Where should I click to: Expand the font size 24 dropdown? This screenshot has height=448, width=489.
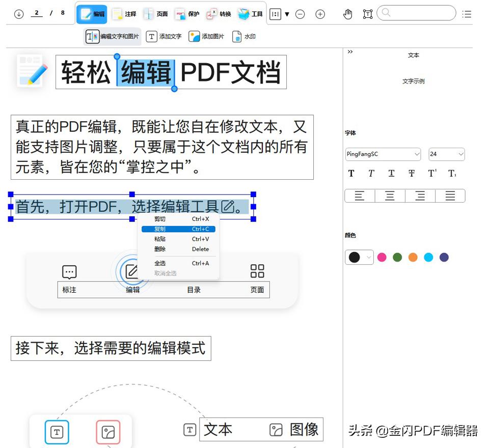[x=447, y=154]
